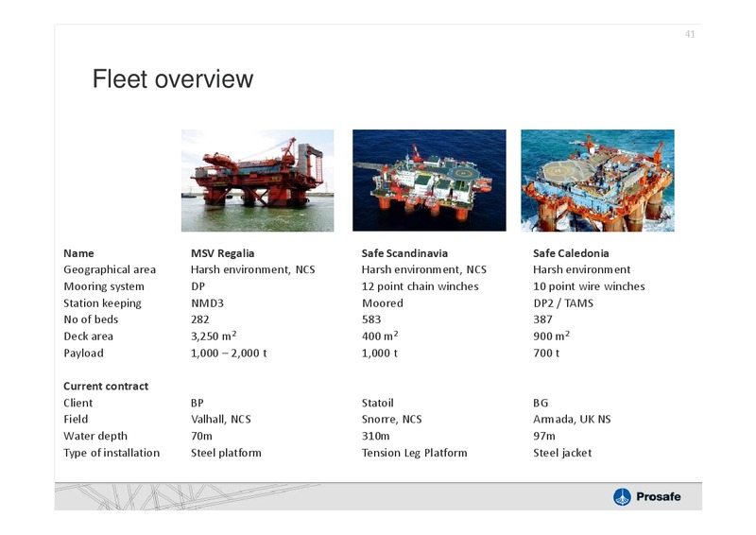The width and height of the screenshot is (756, 535).
Task: Click the Prosafe logo icon
Action: point(622,496)
